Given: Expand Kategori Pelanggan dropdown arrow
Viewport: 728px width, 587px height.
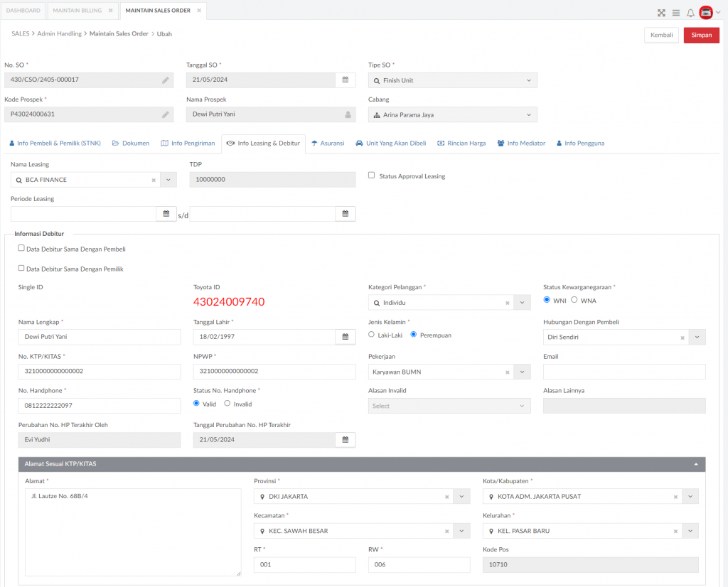Looking at the screenshot, I should click(523, 303).
